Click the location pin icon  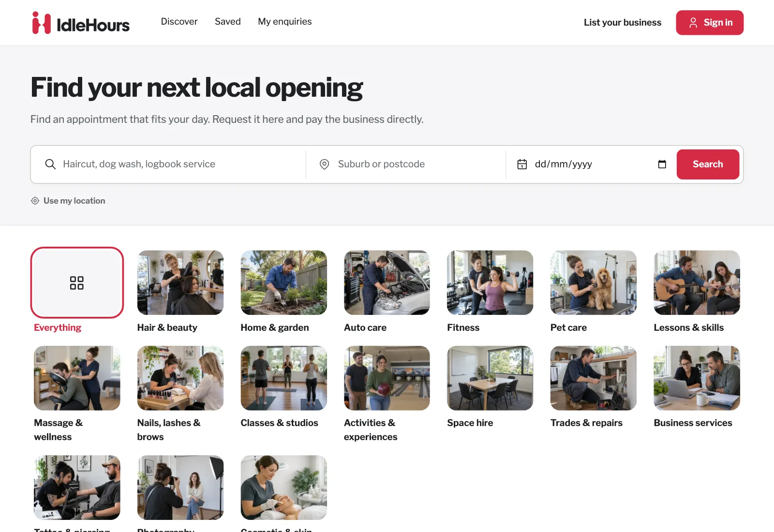(325, 164)
